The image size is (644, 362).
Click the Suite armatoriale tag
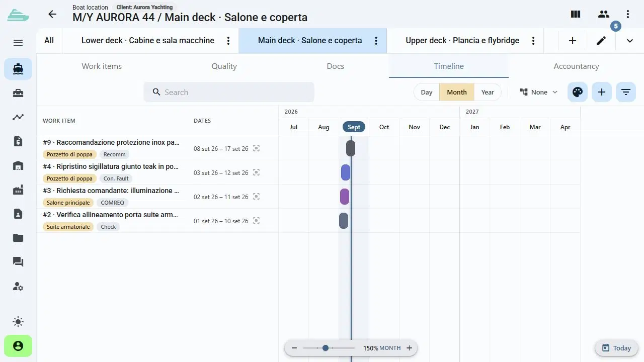[x=68, y=227]
